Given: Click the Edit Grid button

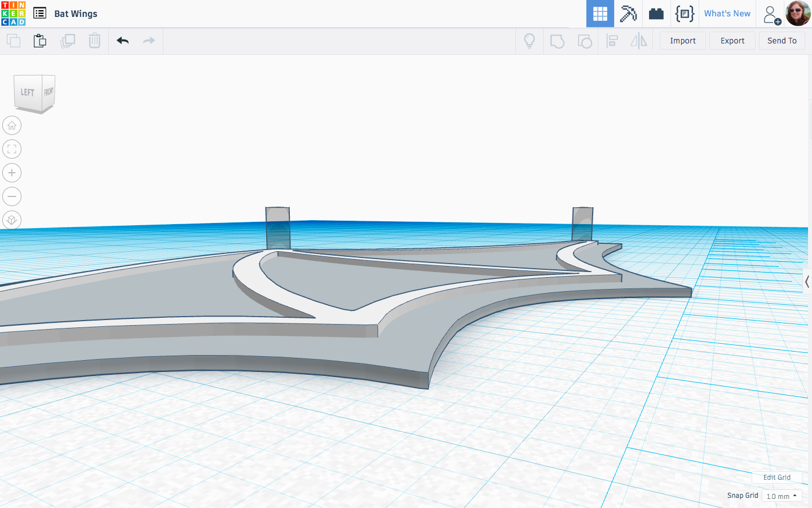Looking at the screenshot, I should (776, 478).
